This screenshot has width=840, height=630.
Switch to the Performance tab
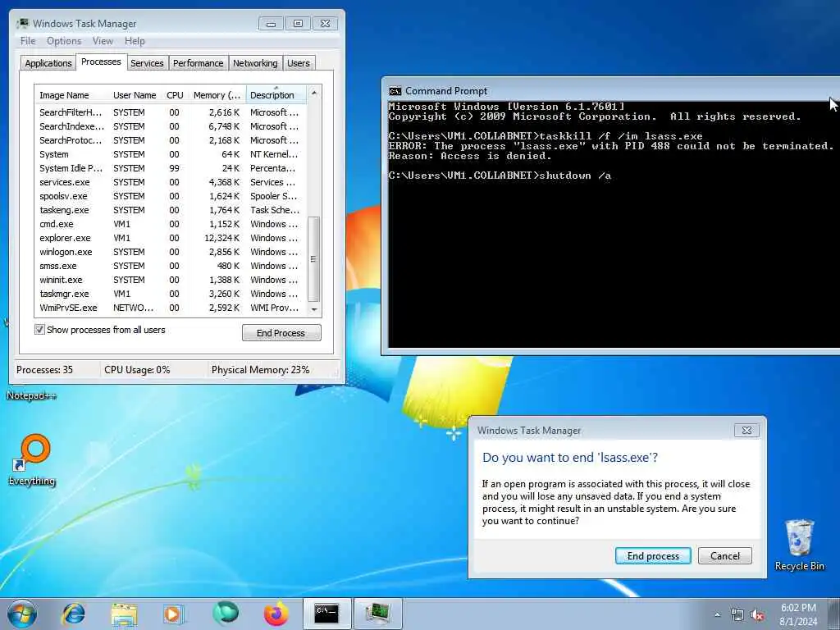(198, 63)
